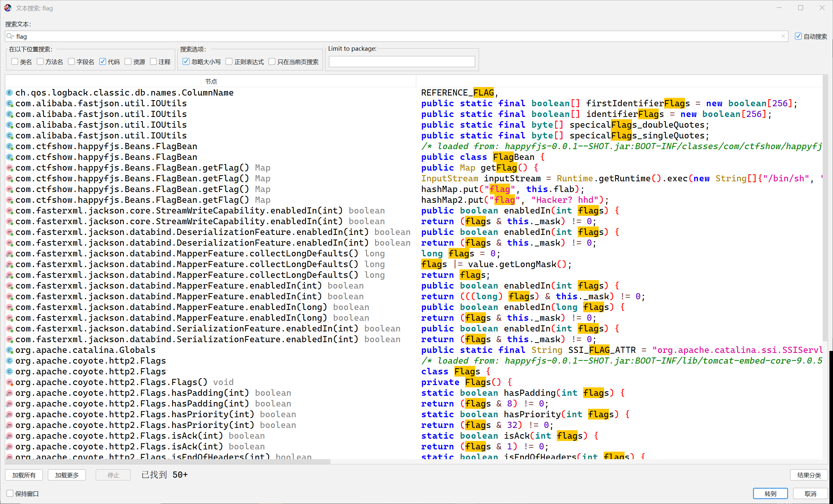This screenshot has width=833, height=504.
Task: Click the class icon next to org.apache.catalina.Globals
Action: tap(9, 350)
